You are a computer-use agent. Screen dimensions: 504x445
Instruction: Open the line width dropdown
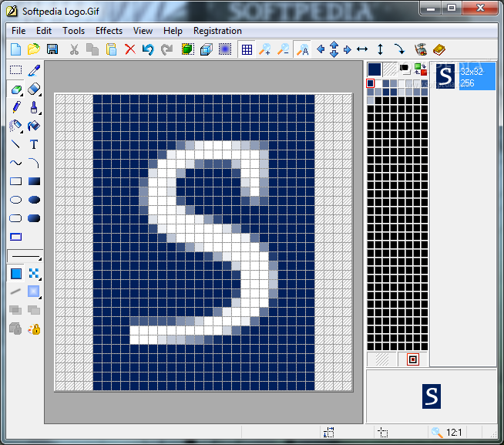pyautogui.click(x=25, y=257)
